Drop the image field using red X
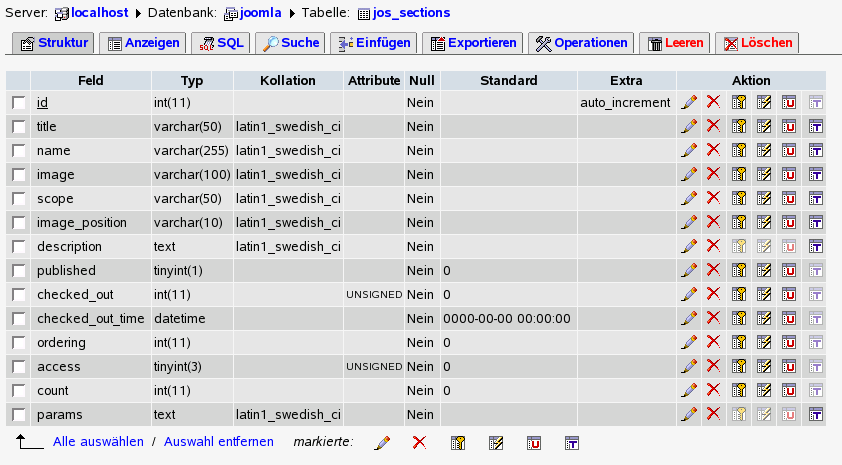 [713, 174]
